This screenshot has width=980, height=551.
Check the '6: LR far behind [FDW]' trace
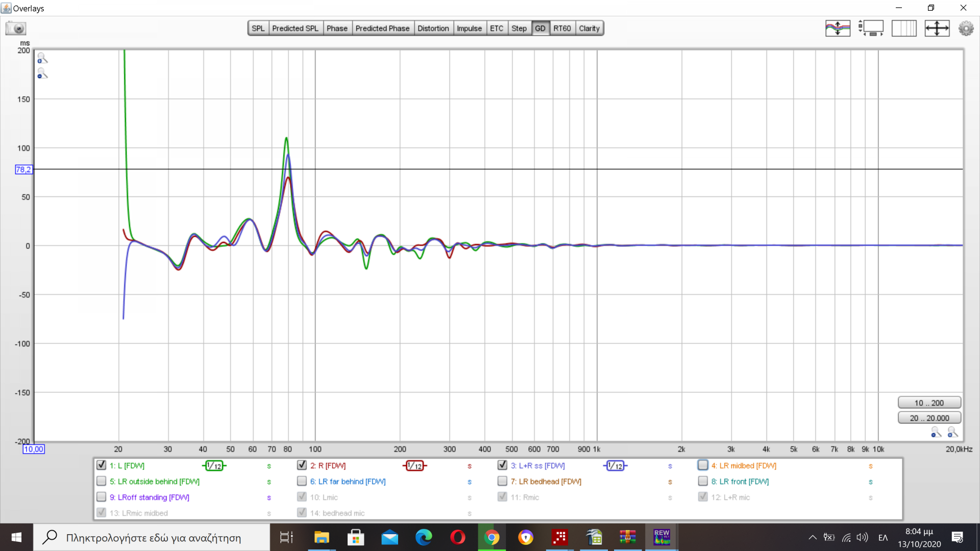[302, 481]
